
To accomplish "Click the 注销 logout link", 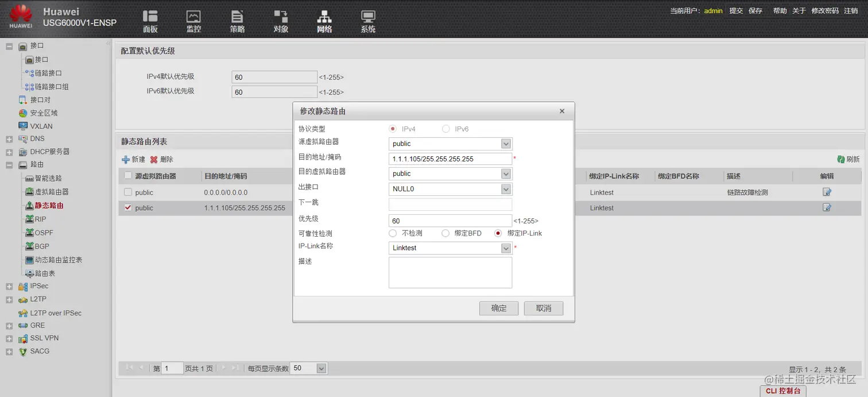I will tap(851, 11).
